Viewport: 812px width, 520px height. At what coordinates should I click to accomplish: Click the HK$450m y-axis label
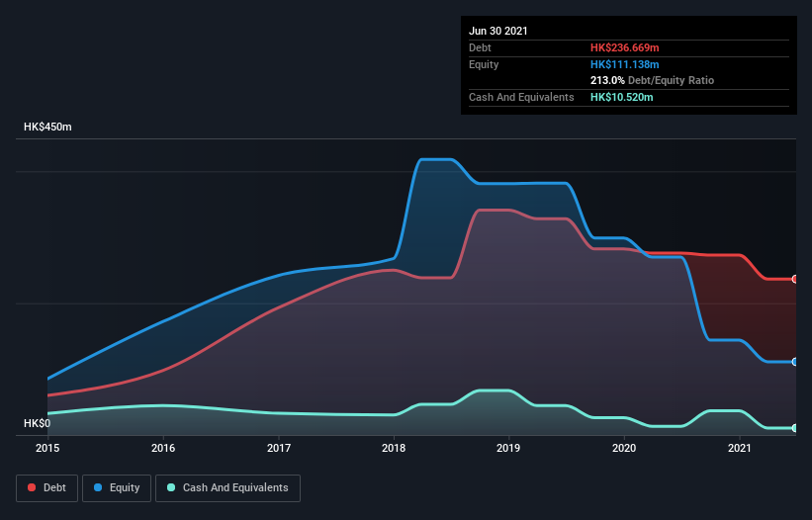pos(47,127)
